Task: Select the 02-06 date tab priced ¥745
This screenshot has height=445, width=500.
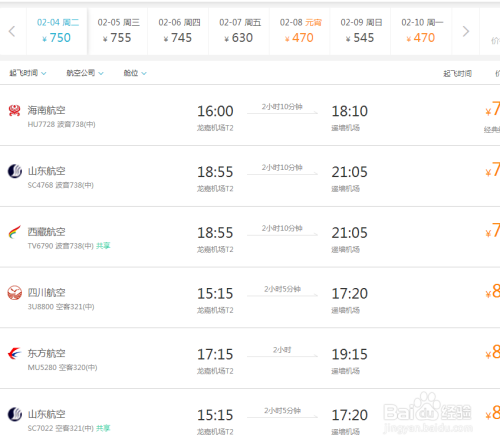Action: tap(178, 31)
